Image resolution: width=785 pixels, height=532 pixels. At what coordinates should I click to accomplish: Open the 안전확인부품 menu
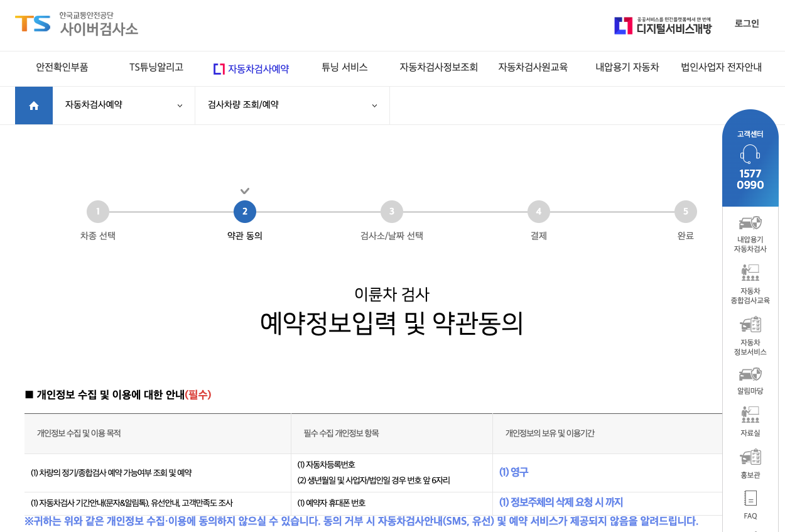click(62, 67)
